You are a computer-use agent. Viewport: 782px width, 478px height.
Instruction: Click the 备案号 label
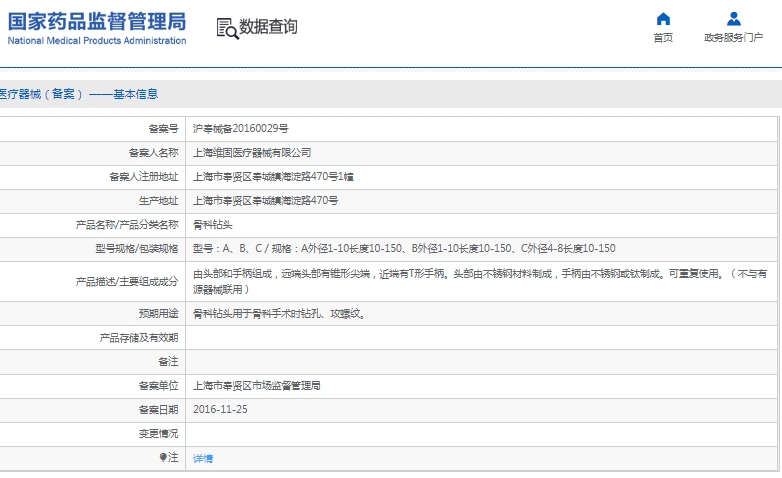(x=163, y=129)
